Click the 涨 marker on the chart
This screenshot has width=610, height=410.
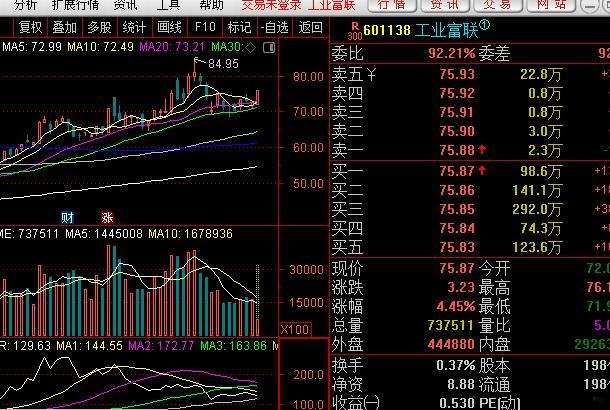(107, 217)
